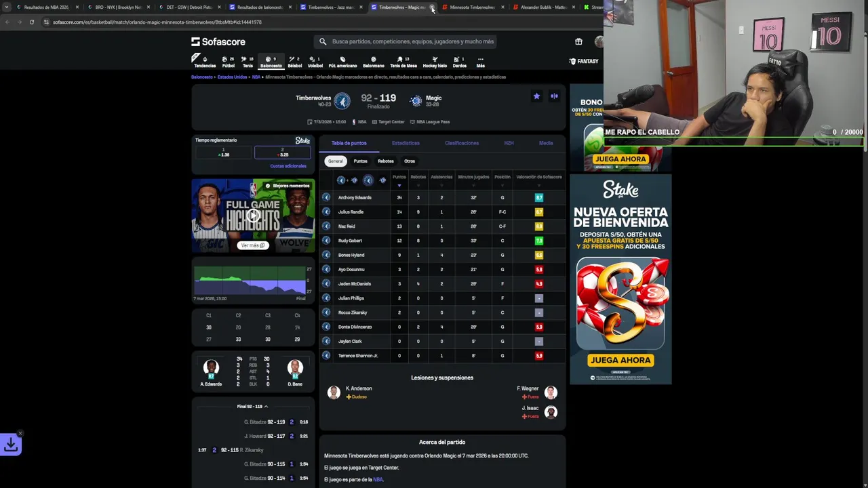Viewport: 868px width, 488px height.
Task: Select the Otros stats filter
Action: pyautogui.click(x=410, y=161)
